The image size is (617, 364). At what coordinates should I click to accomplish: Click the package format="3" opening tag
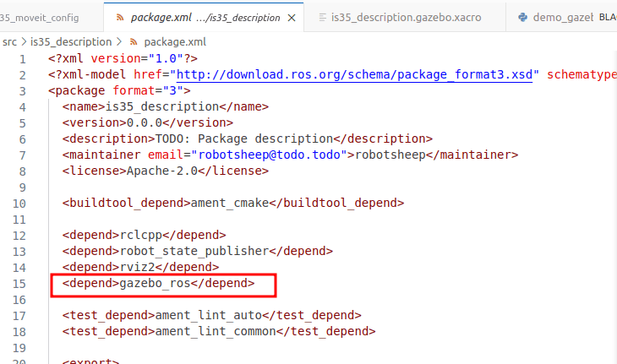point(119,90)
